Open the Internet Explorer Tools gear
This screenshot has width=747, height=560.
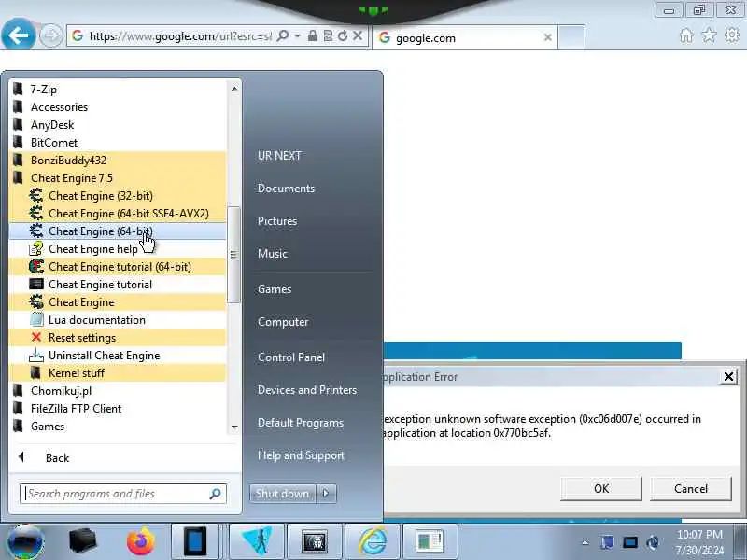[732, 35]
